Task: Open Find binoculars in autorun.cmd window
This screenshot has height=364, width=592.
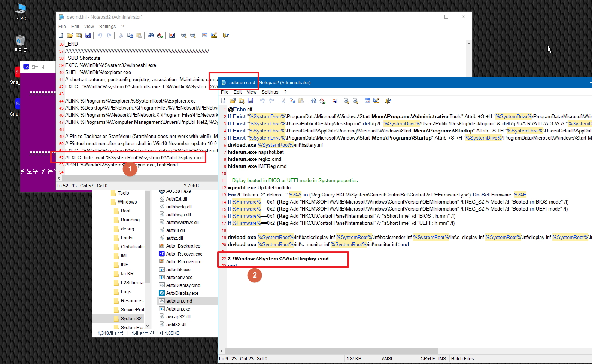Action: point(313,101)
